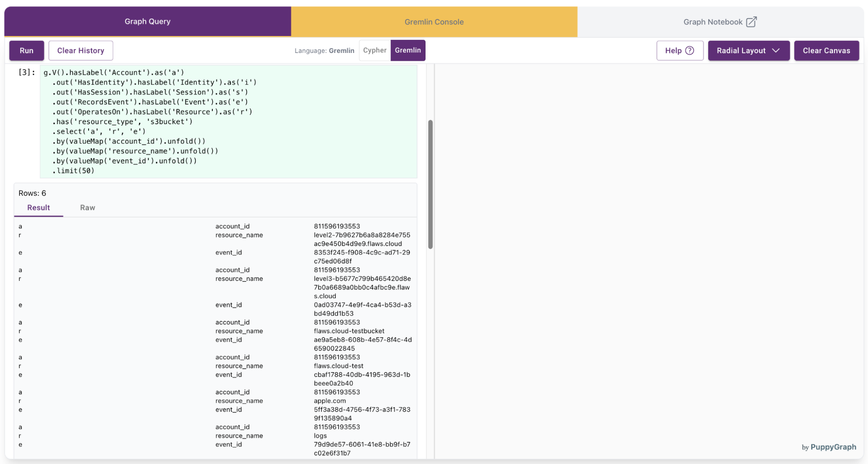Switch language to Cypher
Viewport: 868px width, 464px height.
tap(374, 50)
